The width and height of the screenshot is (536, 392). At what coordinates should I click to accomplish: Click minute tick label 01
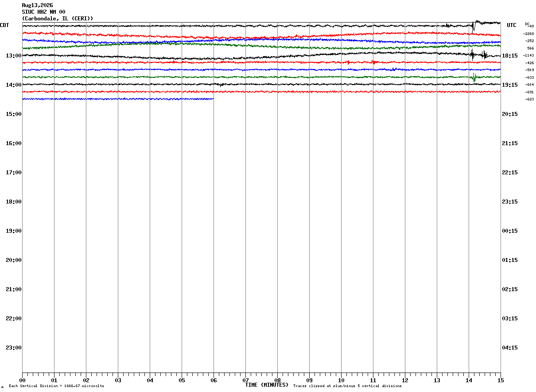point(54,380)
